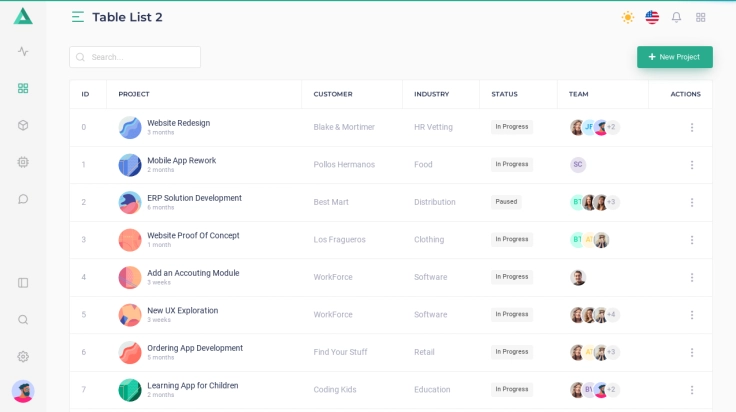Open the US flag language dropdown
Image resolution: width=736 pixels, height=412 pixels.
pyautogui.click(x=652, y=17)
